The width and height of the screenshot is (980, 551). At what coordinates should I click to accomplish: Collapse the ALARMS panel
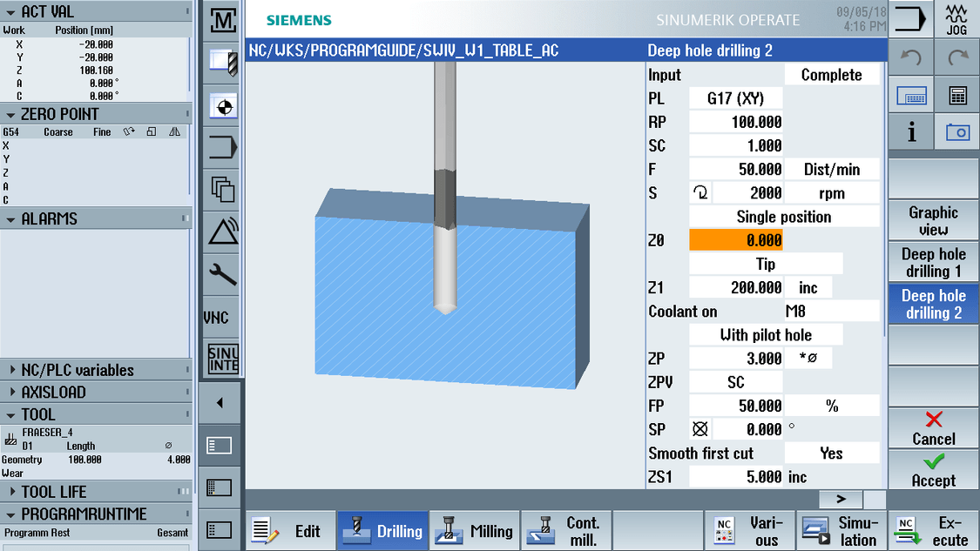pyautogui.click(x=10, y=219)
